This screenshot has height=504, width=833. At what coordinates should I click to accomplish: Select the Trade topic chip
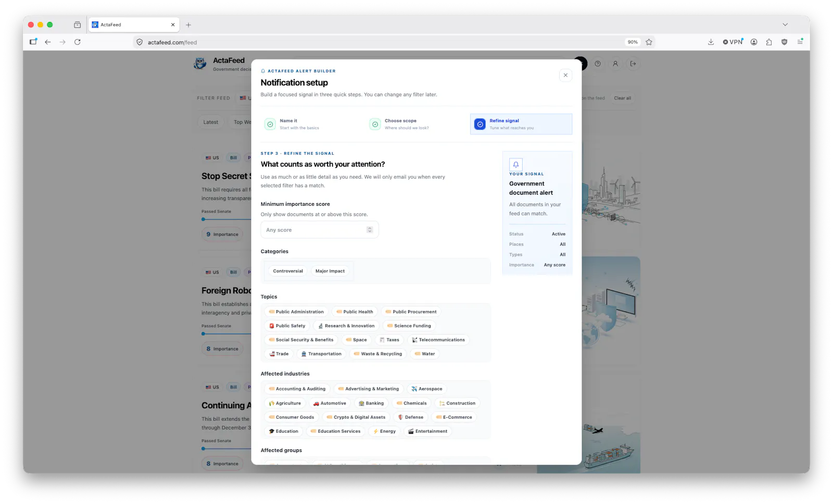tap(279, 354)
